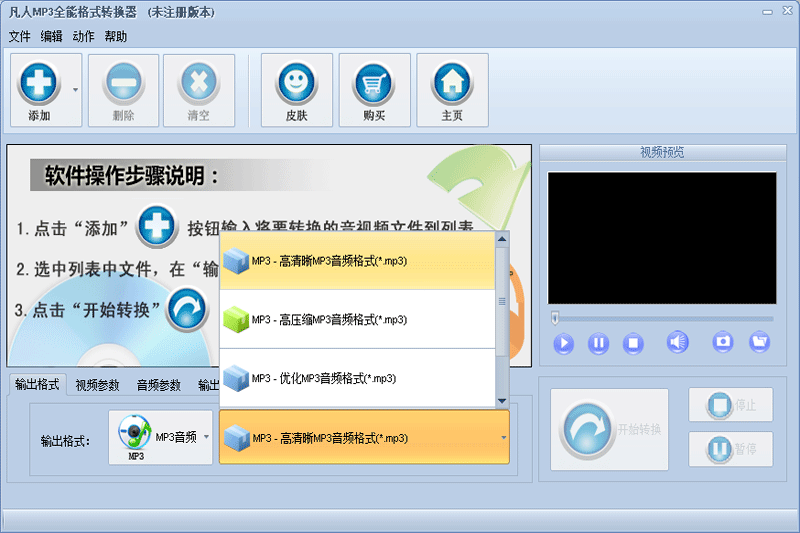Close the converter window
The width and height of the screenshot is (800, 533).
pos(787,11)
